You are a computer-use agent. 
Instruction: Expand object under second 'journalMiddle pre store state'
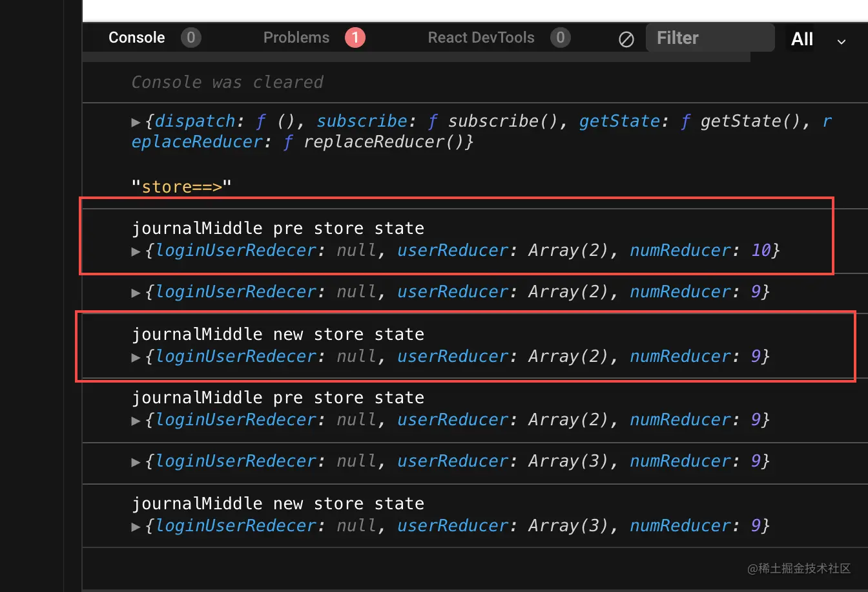(x=136, y=420)
